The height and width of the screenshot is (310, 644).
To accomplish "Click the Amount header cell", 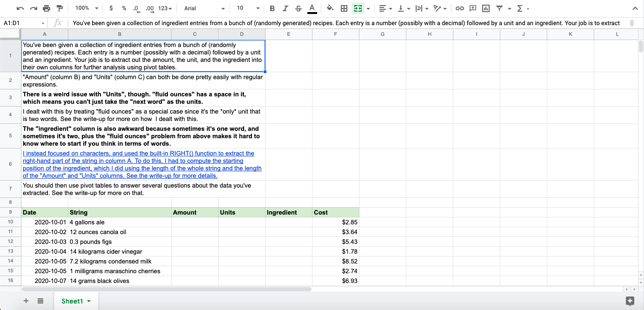I will click(x=195, y=212).
